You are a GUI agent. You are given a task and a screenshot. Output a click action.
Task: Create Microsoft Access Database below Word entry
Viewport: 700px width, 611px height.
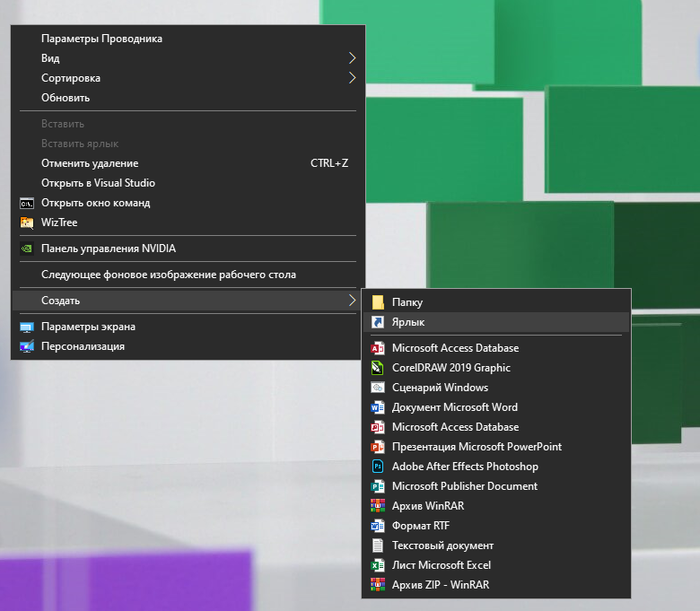(496, 427)
